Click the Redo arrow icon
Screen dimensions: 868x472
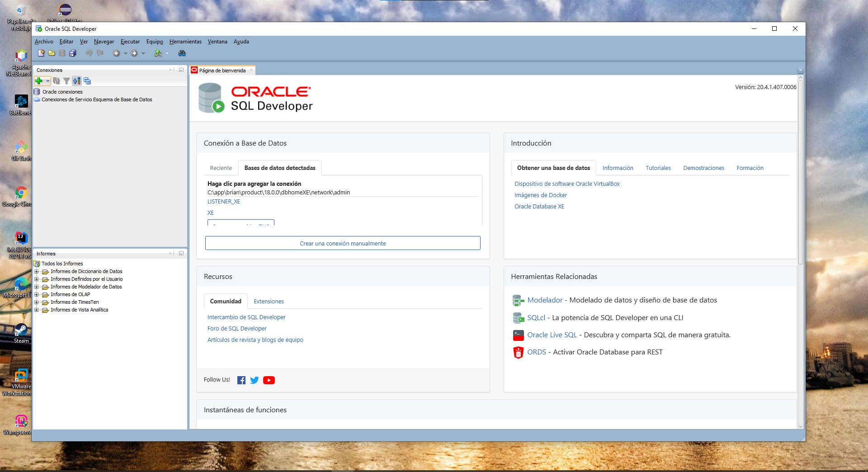point(100,53)
